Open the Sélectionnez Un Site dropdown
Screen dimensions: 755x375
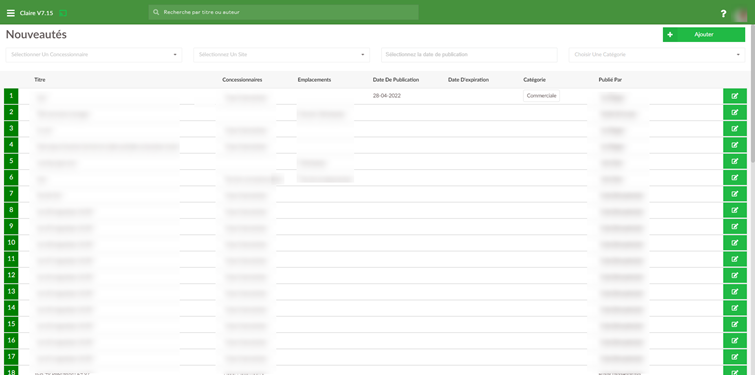click(282, 55)
